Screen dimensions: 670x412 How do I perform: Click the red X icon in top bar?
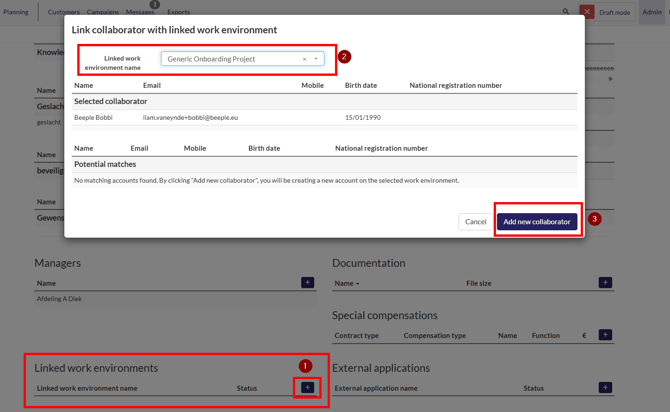coord(587,12)
